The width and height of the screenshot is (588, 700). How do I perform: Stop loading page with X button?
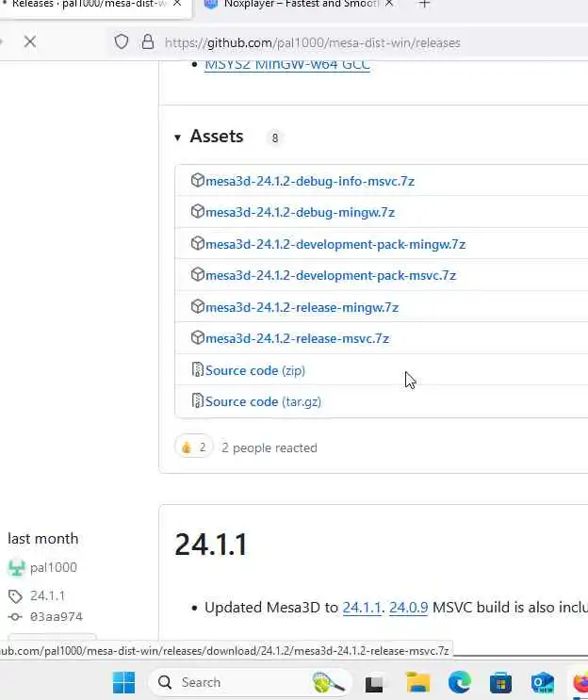pyautogui.click(x=30, y=42)
